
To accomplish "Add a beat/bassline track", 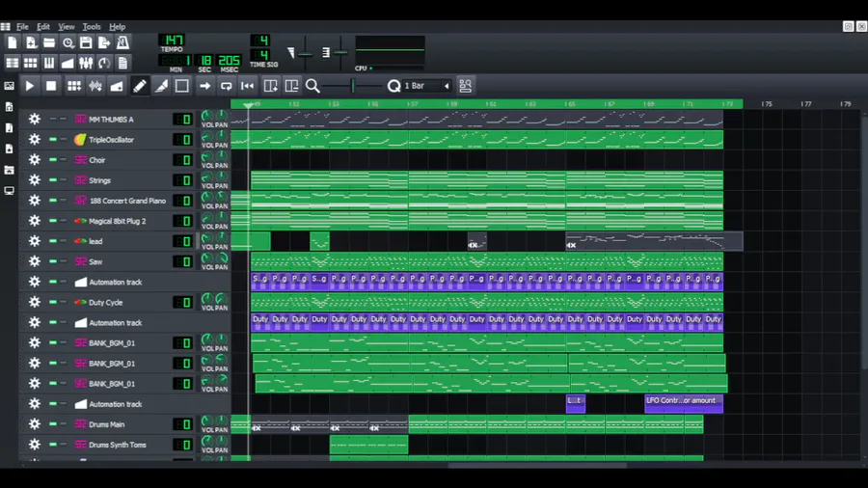I will pyautogui.click(x=73, y=86).
